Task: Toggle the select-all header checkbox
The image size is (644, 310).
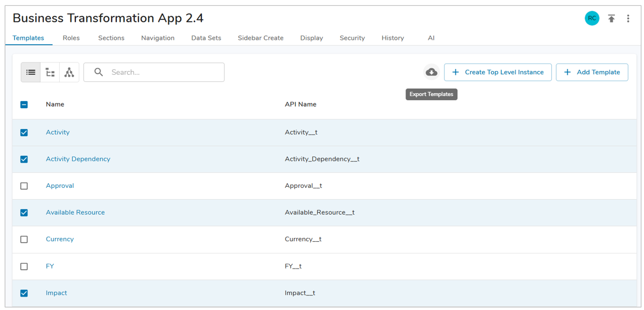Action: click(24, 104)
